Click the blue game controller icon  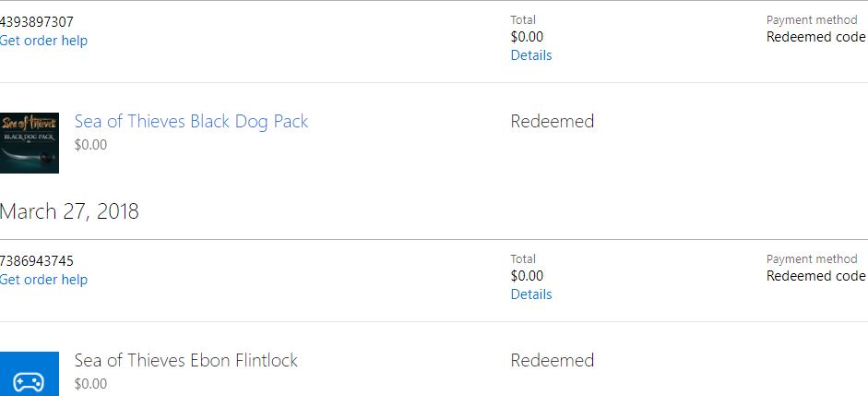point(29,374)
